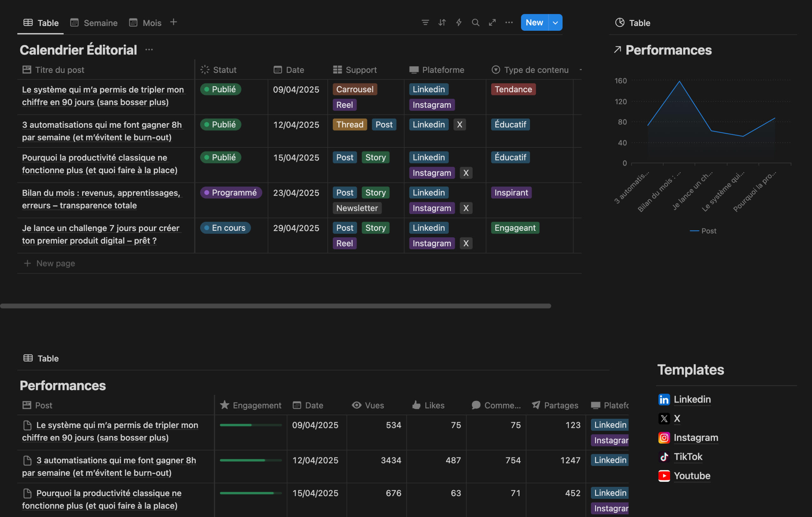Open the Programmé status dropdown

coord(231,193)
